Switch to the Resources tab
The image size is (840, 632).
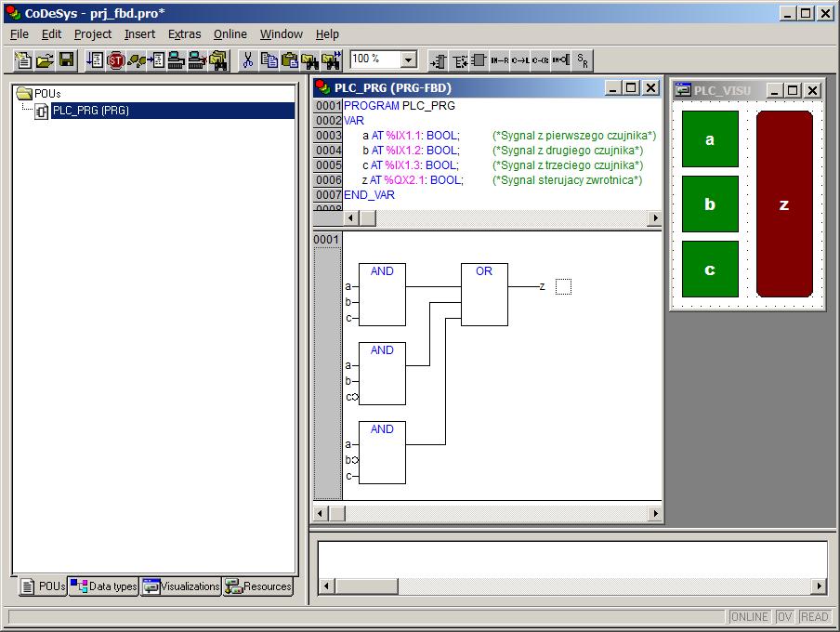pos(258,586)
